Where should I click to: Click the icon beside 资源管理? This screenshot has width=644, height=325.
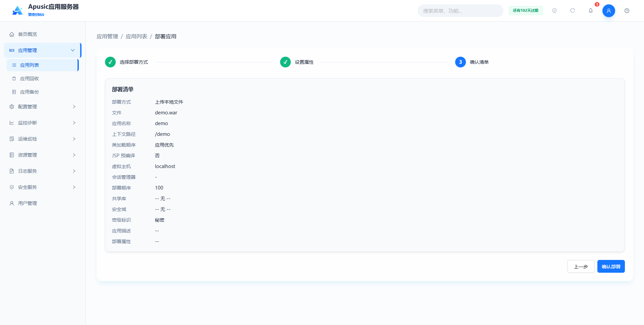[12, 155]
